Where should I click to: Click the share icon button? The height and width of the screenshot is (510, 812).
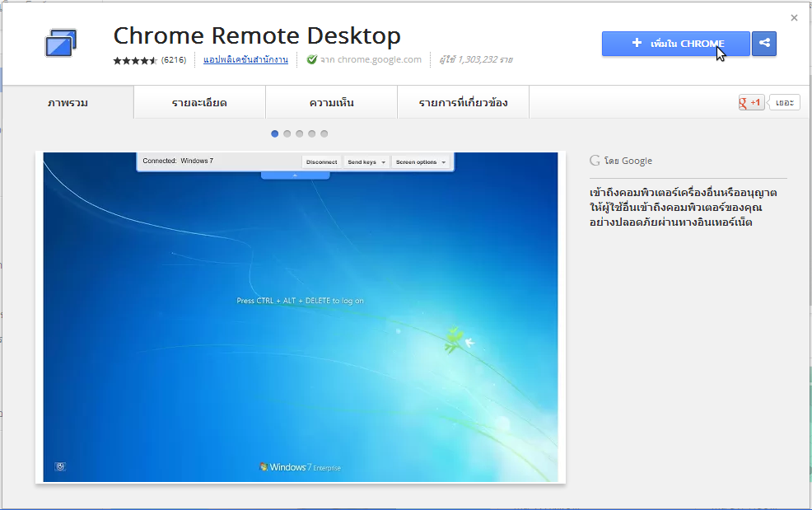click(764, 44)
